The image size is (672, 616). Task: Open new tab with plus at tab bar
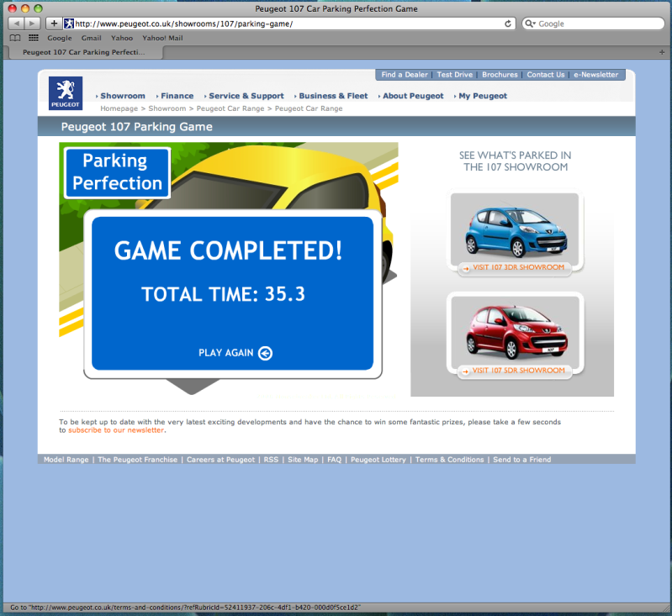[x=662, y=52]
